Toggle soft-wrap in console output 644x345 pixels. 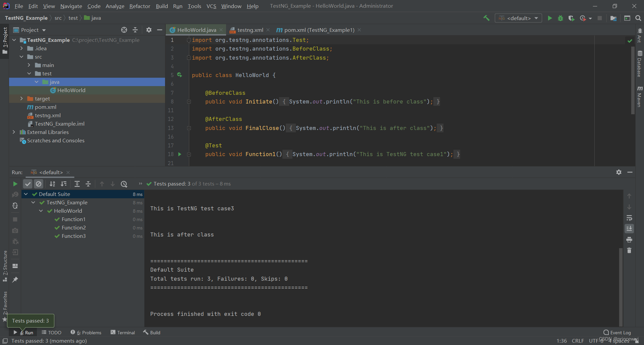coord(629,218)
